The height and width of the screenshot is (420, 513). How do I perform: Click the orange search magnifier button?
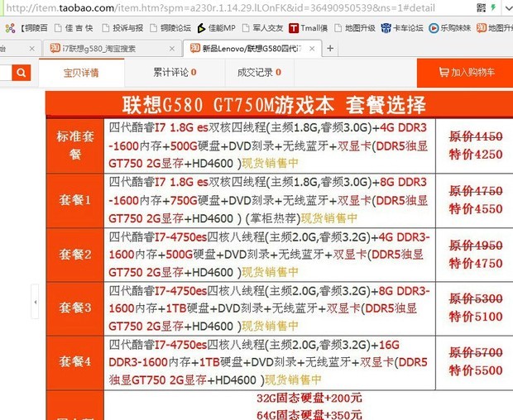pos(22,73)
